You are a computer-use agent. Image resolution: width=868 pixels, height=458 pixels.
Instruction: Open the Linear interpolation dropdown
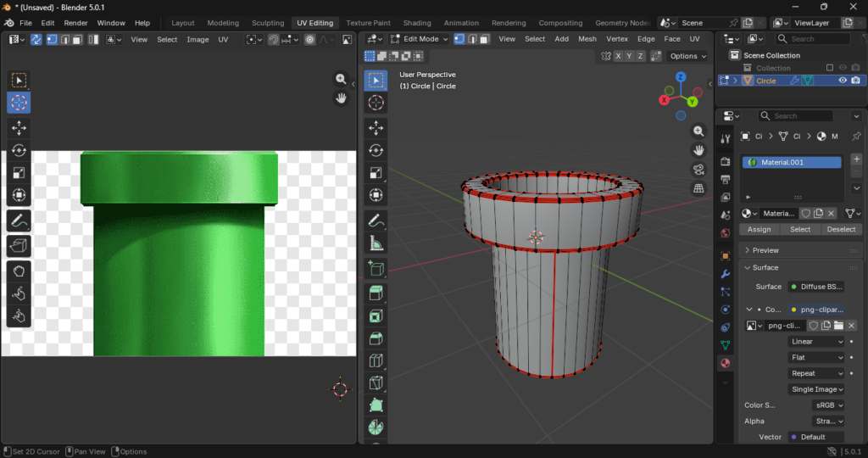pyautogui.click(x=816, y=342)
